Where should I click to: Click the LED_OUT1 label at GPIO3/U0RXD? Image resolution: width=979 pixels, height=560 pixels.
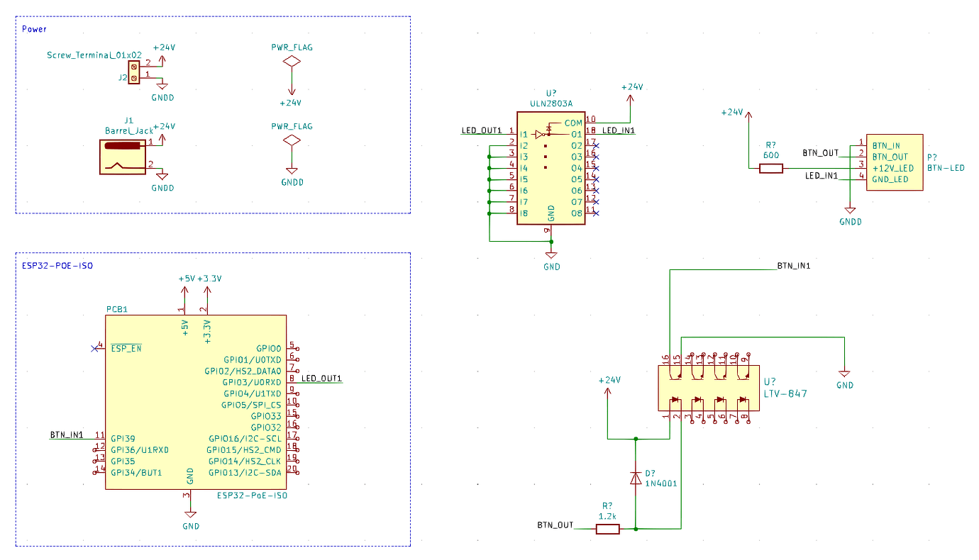point(321,378)
